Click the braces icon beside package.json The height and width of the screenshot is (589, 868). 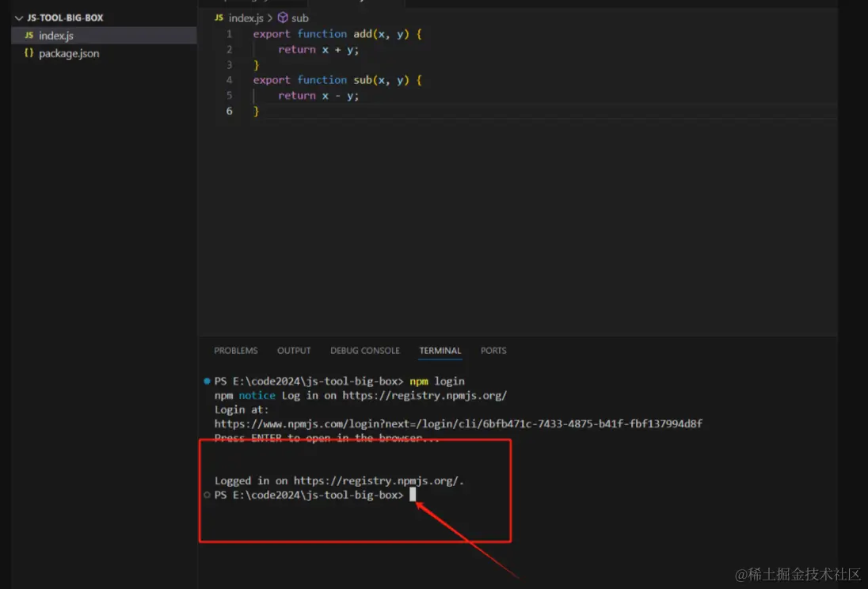[x=29, y=53]
